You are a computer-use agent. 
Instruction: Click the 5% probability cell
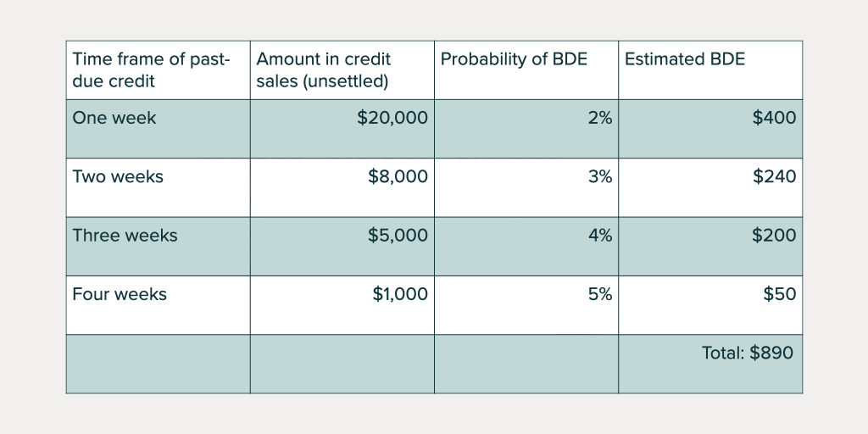tap(599, 294)
